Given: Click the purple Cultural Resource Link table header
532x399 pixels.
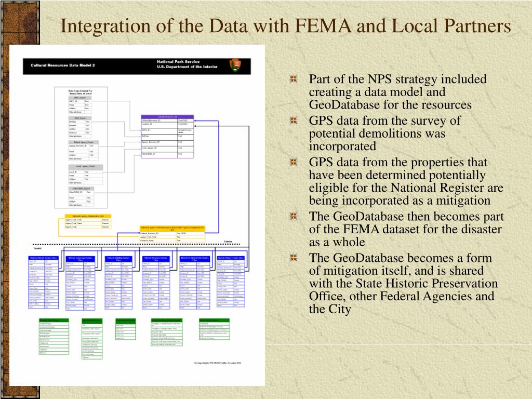Looking at the screenshot, I should [x=168, y=117].
